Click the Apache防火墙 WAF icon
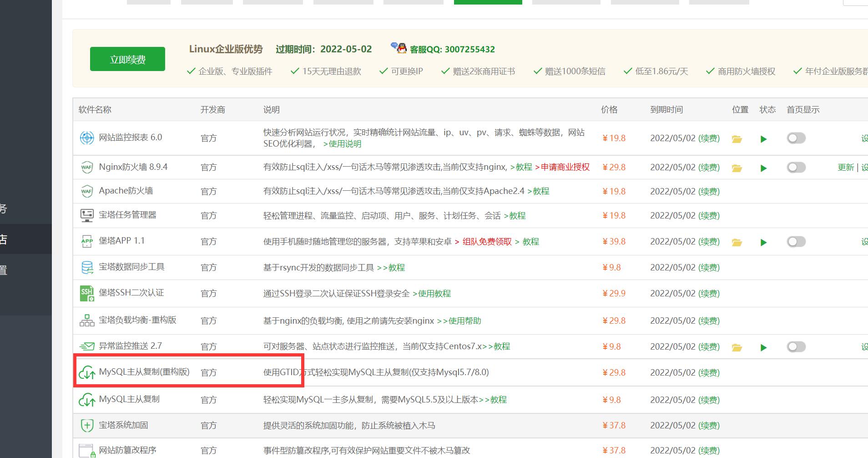Viewport: 868px width, 458px height. pos(87,191)
